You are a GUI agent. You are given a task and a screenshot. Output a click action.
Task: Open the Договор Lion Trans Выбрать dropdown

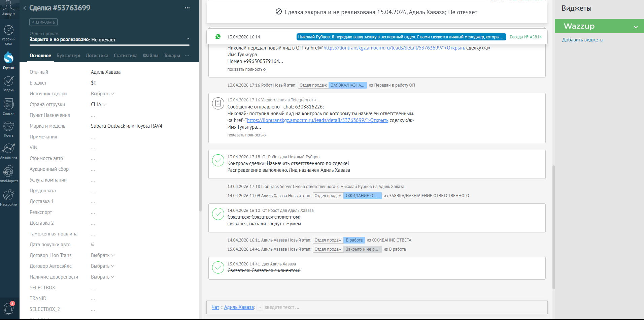click(x=103, y=255)
